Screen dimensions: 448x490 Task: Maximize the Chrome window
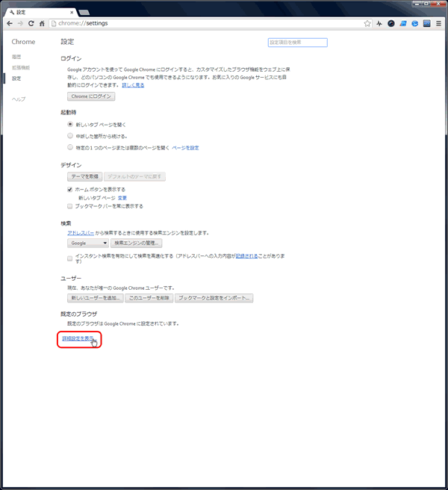426,4
